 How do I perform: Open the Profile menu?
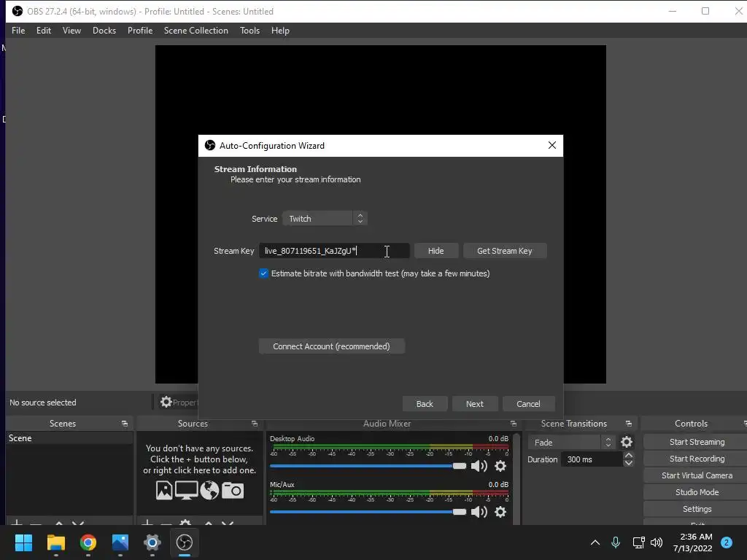(140, 31)
